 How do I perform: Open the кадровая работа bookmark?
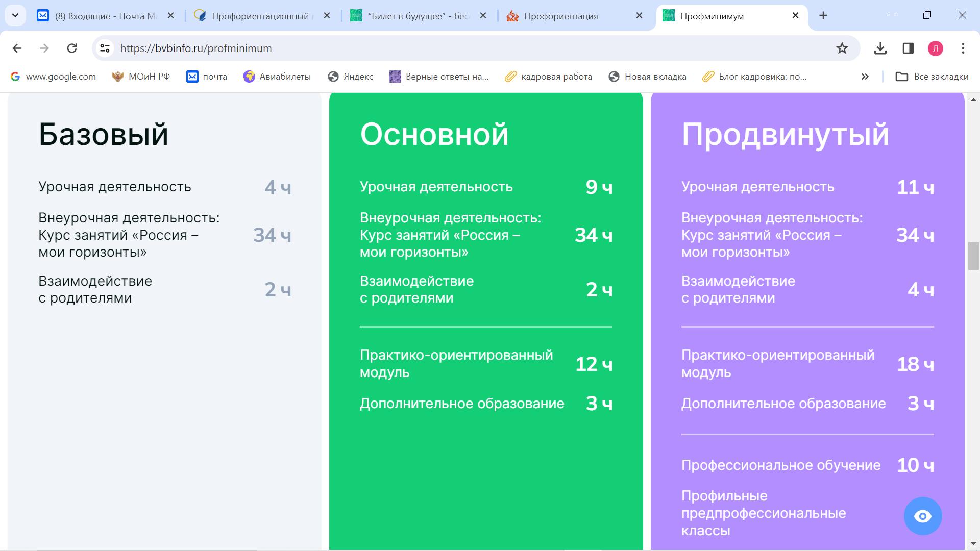[549, 77]
